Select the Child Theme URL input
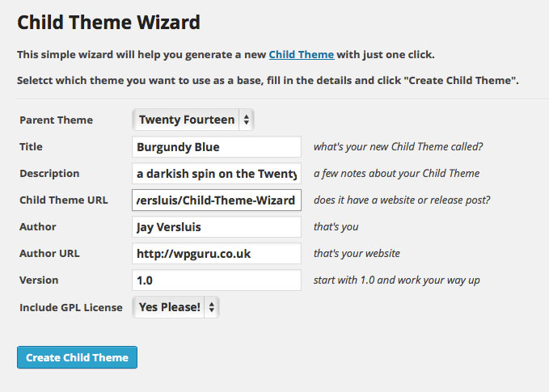Image resolution: width=549 pixels, height=392 pixels. [x=216, y=200]
